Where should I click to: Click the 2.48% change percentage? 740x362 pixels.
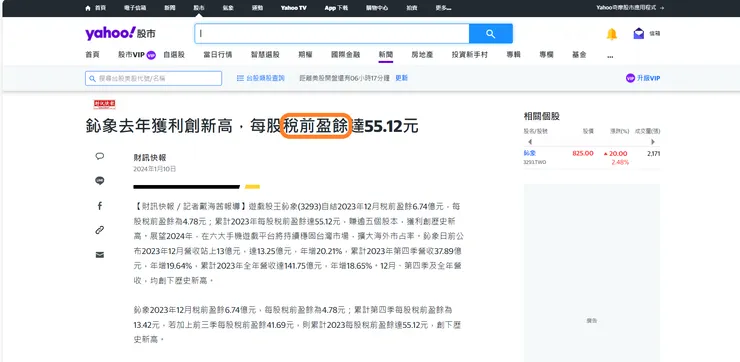coord(620,162)
